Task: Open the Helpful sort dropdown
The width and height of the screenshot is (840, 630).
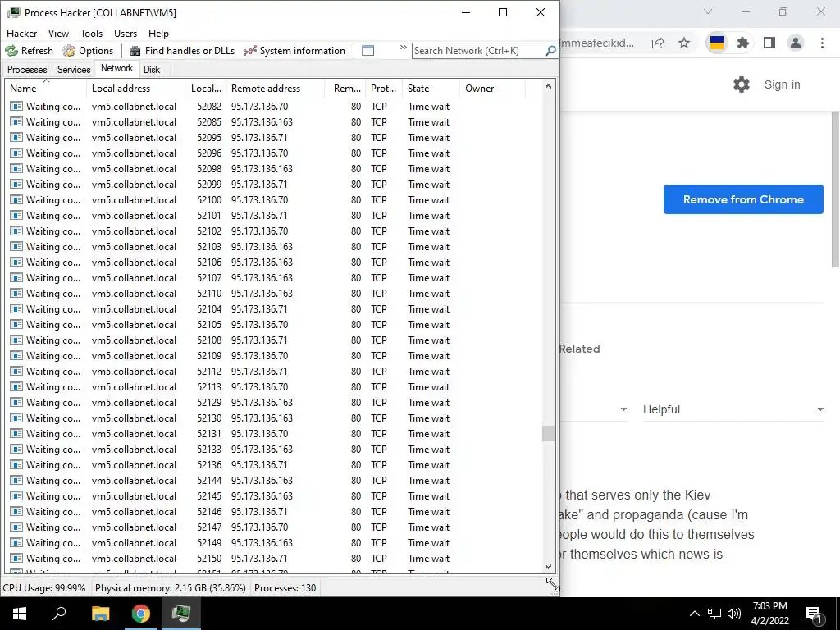Action: pyautogui.click(x=733, y=410)
